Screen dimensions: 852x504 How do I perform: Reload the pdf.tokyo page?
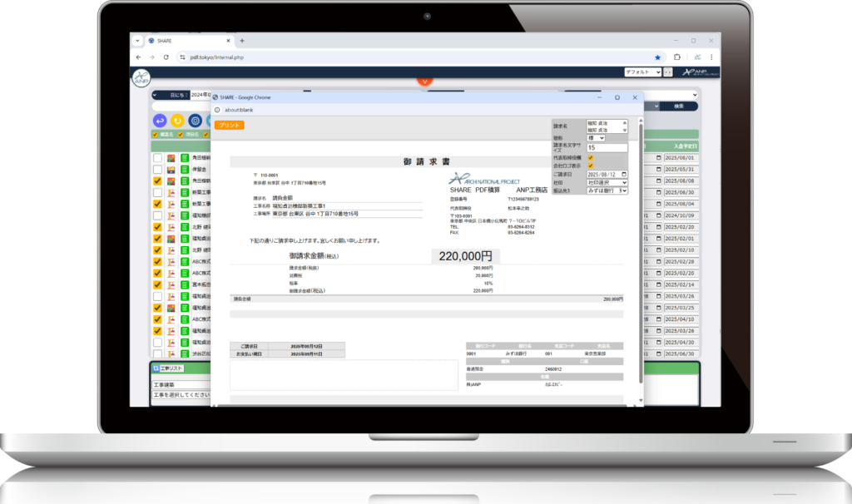166,57
